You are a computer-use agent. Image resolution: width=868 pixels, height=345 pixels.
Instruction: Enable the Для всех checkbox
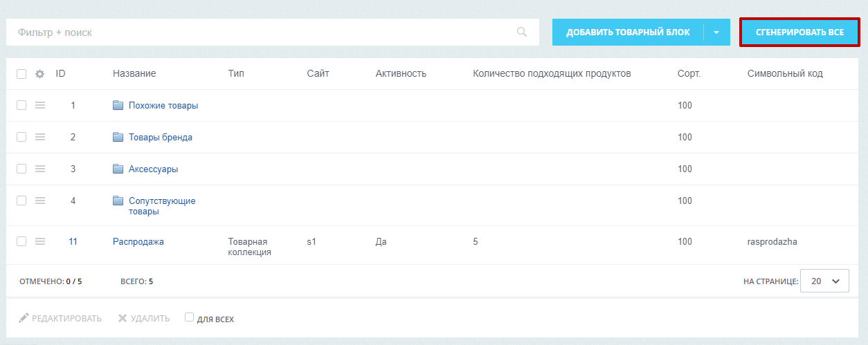coord(189,317)
